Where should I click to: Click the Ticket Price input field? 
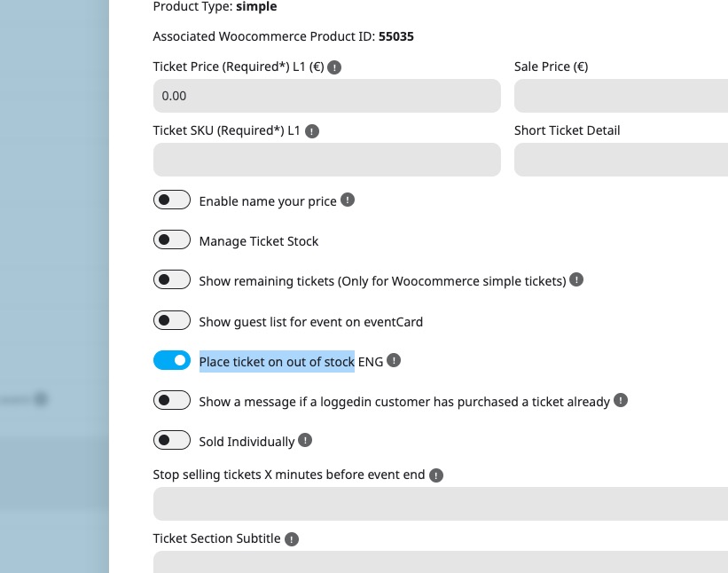[x=327, y=96]
